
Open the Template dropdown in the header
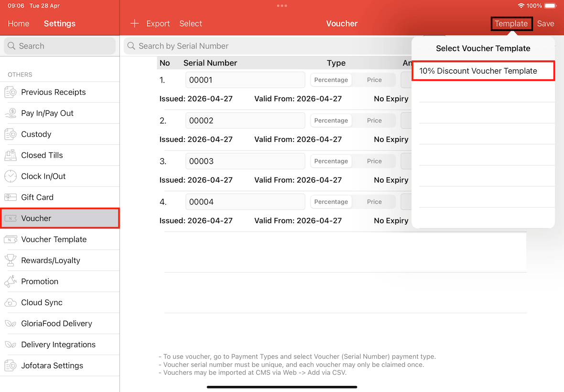511,24
